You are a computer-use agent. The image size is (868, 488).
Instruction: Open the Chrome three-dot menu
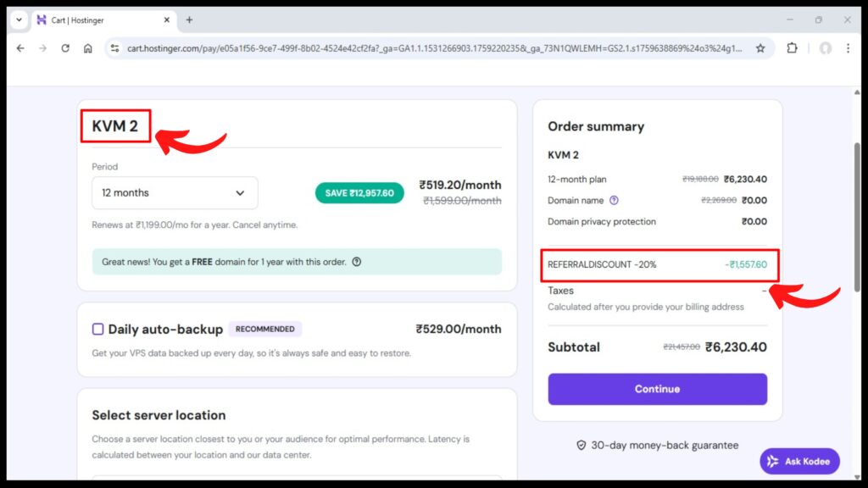click(848, 48)
